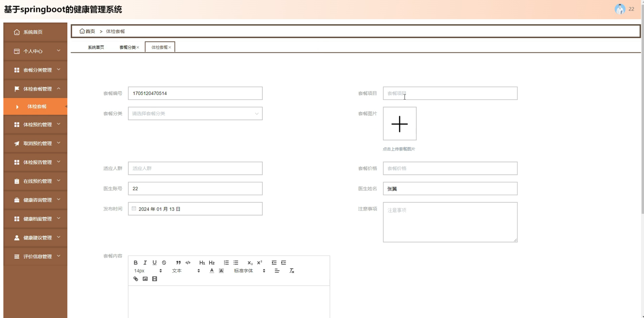Toggle underline formatting
Screen dimensions: 644x318
[x=154, y=262]
